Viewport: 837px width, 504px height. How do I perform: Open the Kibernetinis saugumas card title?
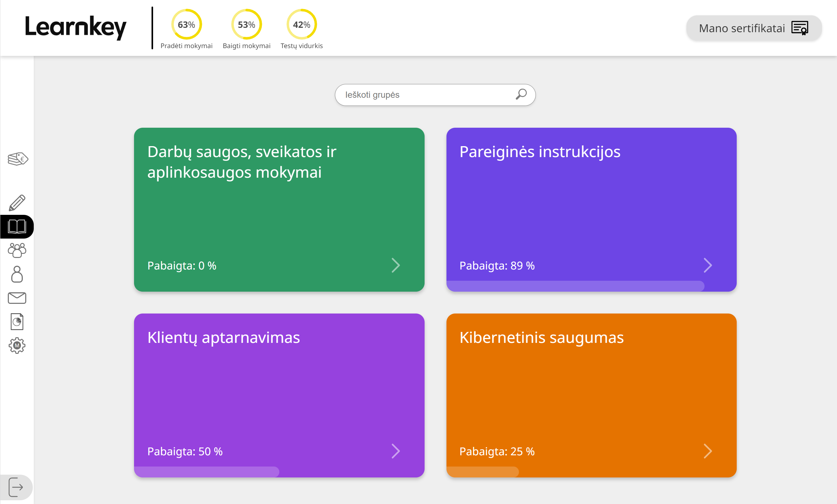click(x=541, y=338)
